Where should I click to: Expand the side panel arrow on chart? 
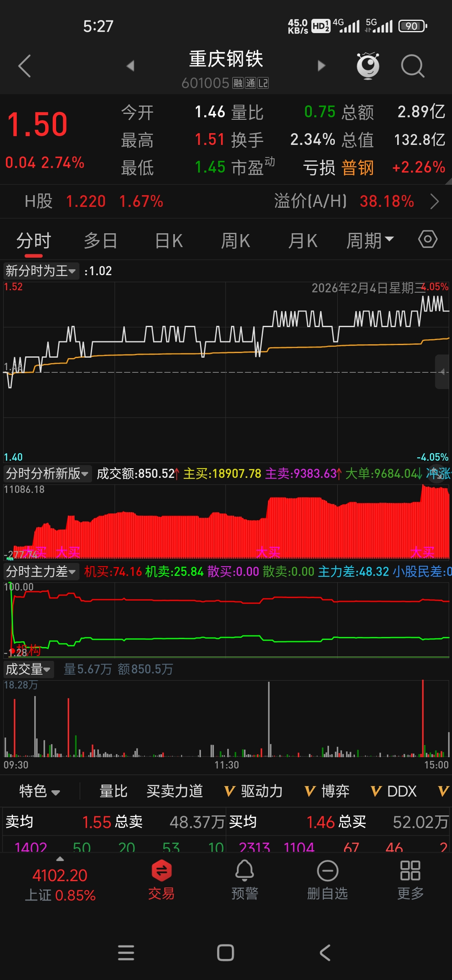click(x=442, y=371)
